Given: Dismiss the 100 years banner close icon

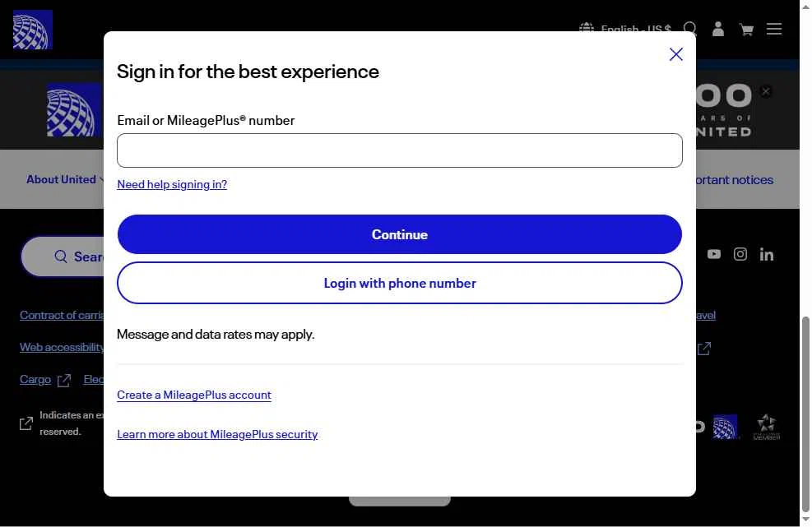Looking at the screenshot, I should point(766,91).
